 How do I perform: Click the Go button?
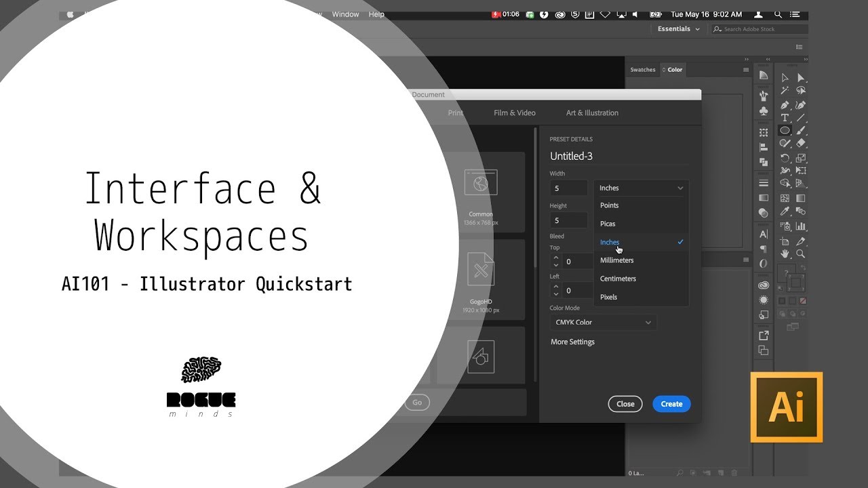(x=417, y=403)
